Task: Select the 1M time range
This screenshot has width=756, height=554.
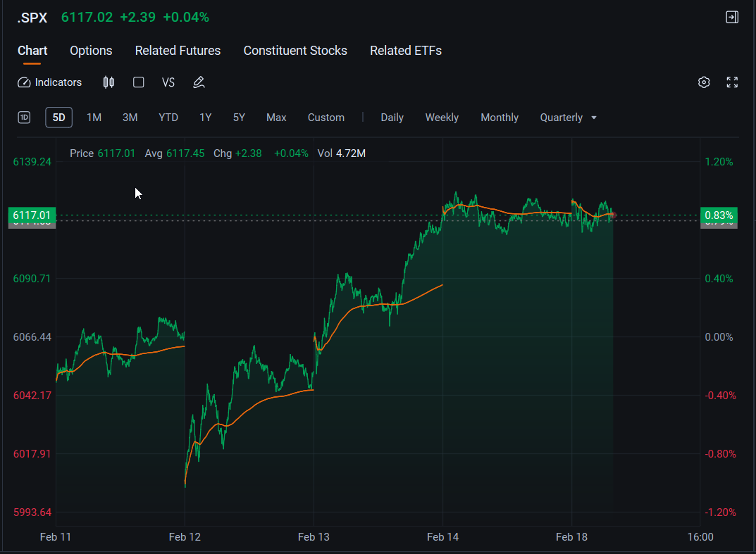Action: point(94,118)
